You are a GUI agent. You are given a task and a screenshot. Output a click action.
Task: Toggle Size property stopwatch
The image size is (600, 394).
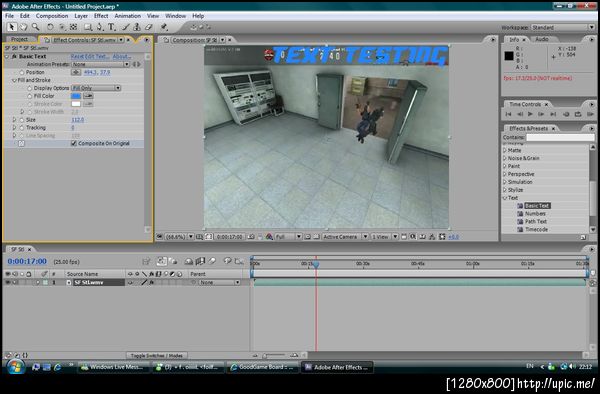point(22,120)
